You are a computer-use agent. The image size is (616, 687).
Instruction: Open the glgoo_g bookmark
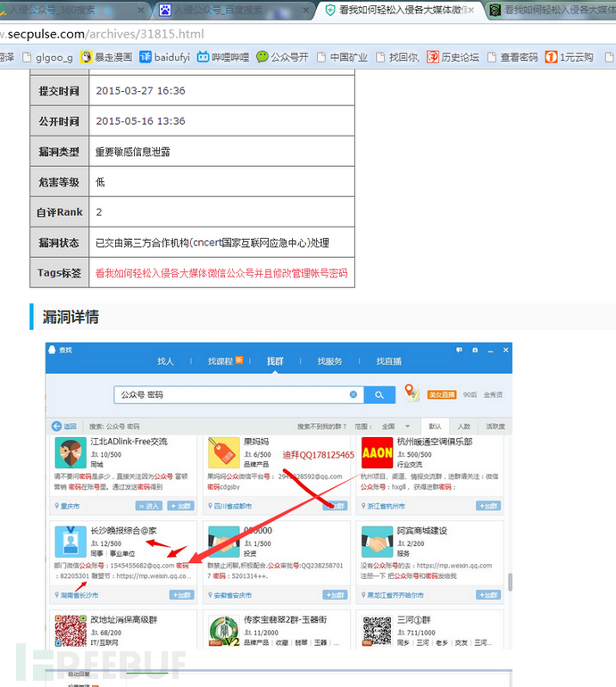point(48,57)
